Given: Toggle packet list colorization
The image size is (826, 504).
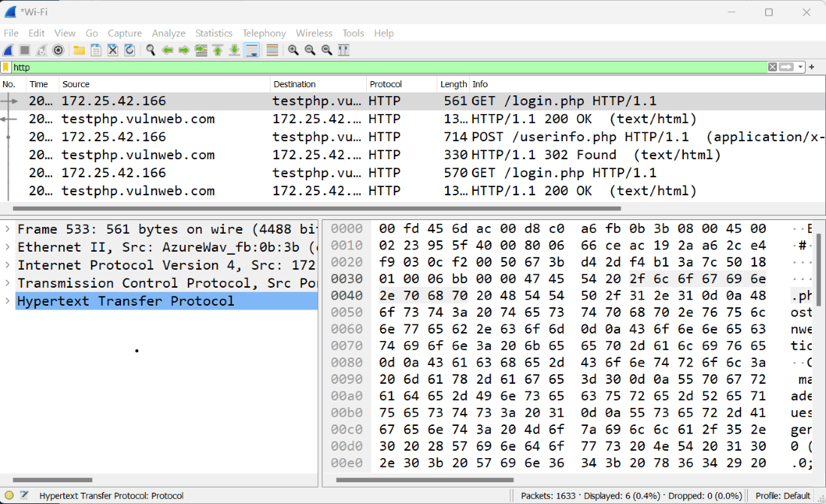Looking at the screenshot, I should [x=271, y=50].
